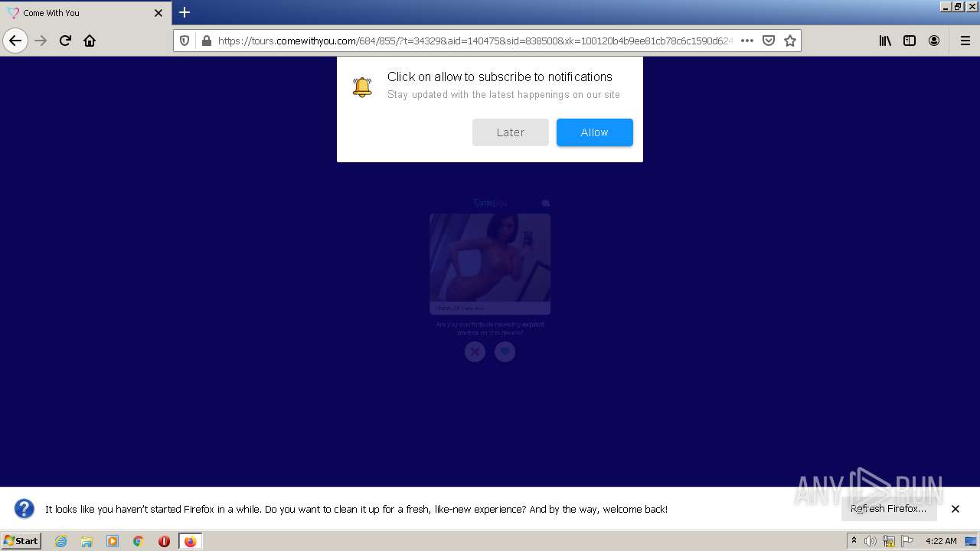Show hidden system tray icons

(x=854, y=541)
